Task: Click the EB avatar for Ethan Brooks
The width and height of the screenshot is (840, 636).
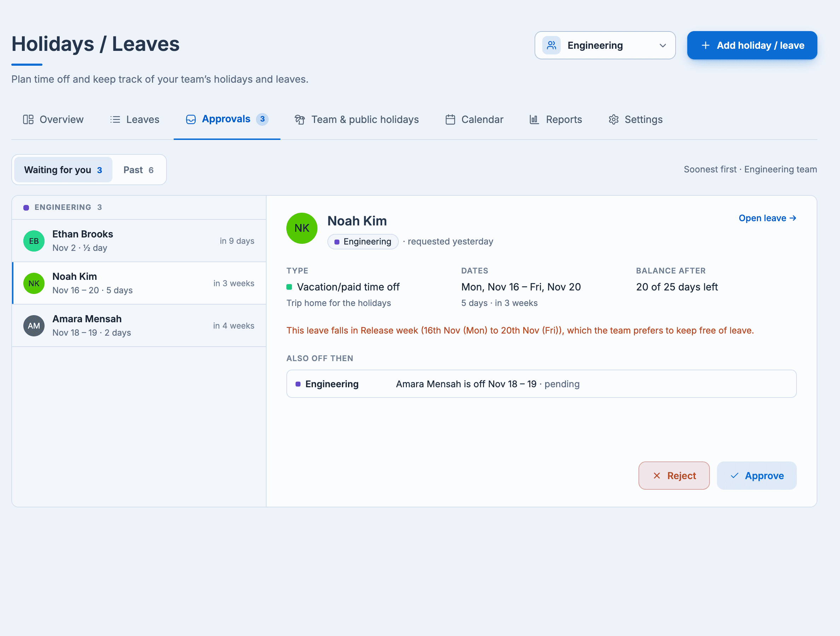Action: pyautogui.click(x=34, y=241)
